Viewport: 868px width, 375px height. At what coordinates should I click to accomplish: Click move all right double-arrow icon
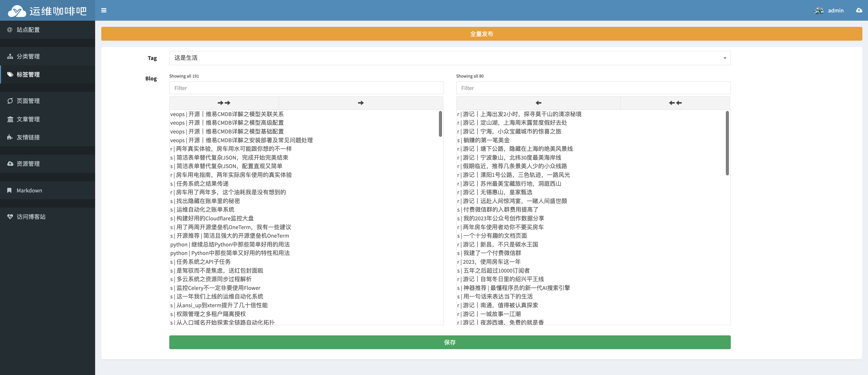224,103
